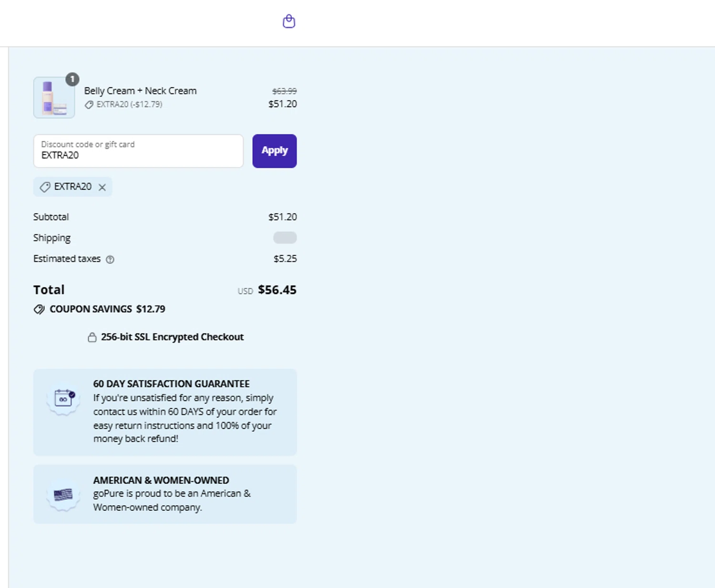Click the struck-through $63.99 price
Viewport: 715px width, 588px height.
285,91
